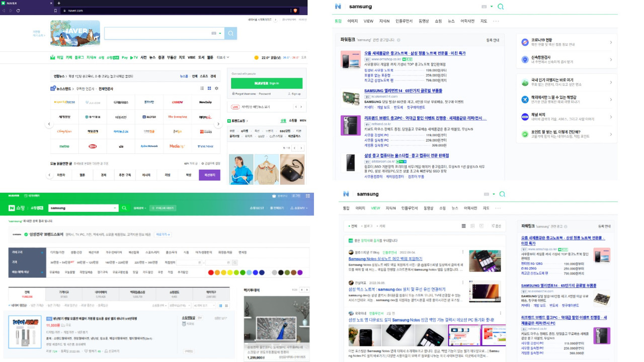The image size is (644, 362).
Task: Click the red LIVE badge on Naver home
Action: click(x=235, y=107)
